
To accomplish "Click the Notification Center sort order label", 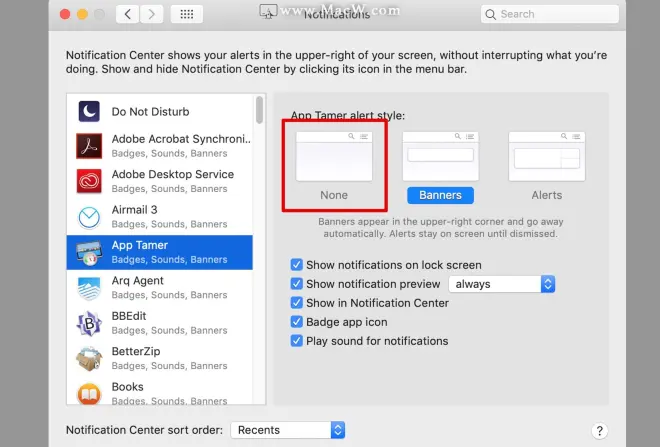I will click(x=144, y=430).
